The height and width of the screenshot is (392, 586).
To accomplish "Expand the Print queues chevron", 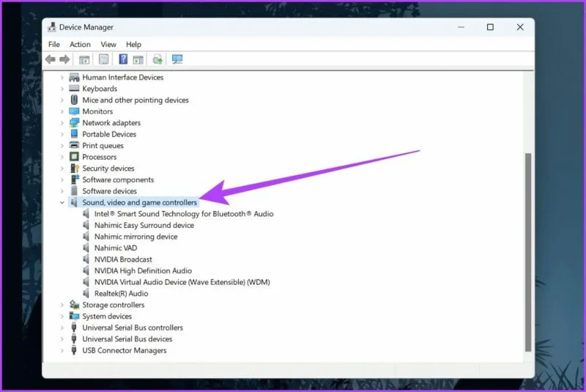I will point(62,145).
